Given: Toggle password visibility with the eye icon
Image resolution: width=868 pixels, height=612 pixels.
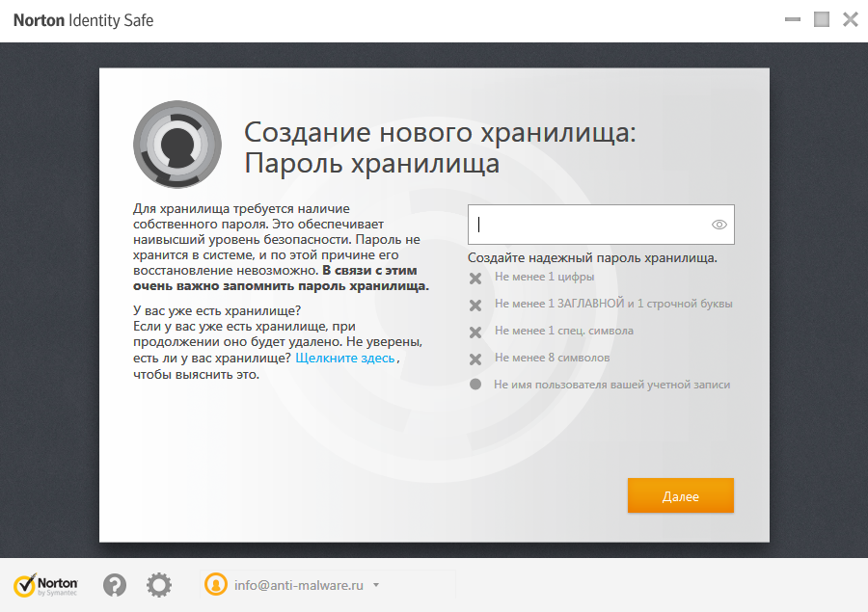Looking at the screenshot, I should pyautogui.click(x=719, y=225).
